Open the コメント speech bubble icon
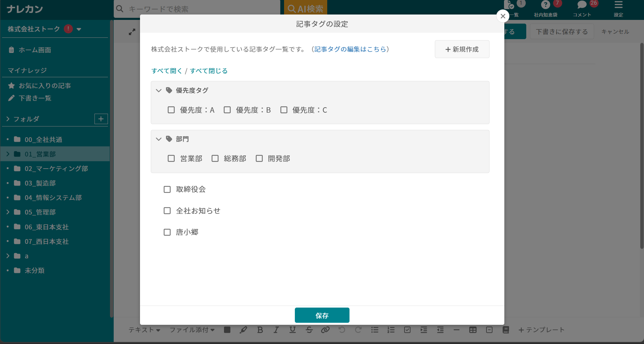Screen dimensions: 644x344 582,5
